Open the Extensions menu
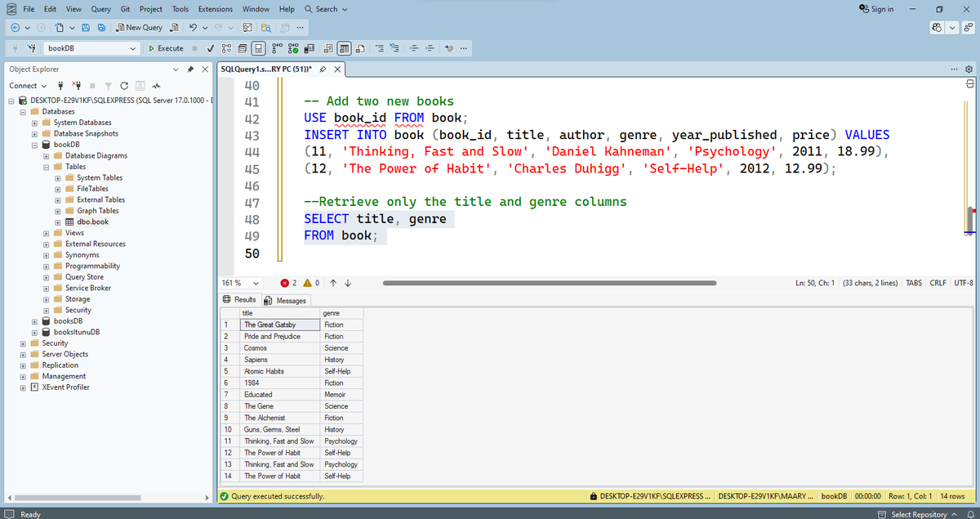The height and width of the screenshot is (519, 980). (x=216, y=8)
